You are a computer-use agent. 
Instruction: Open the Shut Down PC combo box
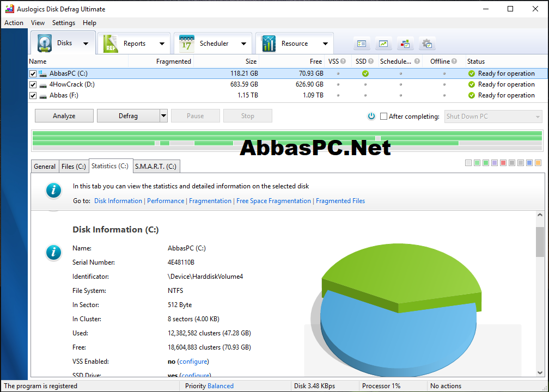click(x=493, y=117)
